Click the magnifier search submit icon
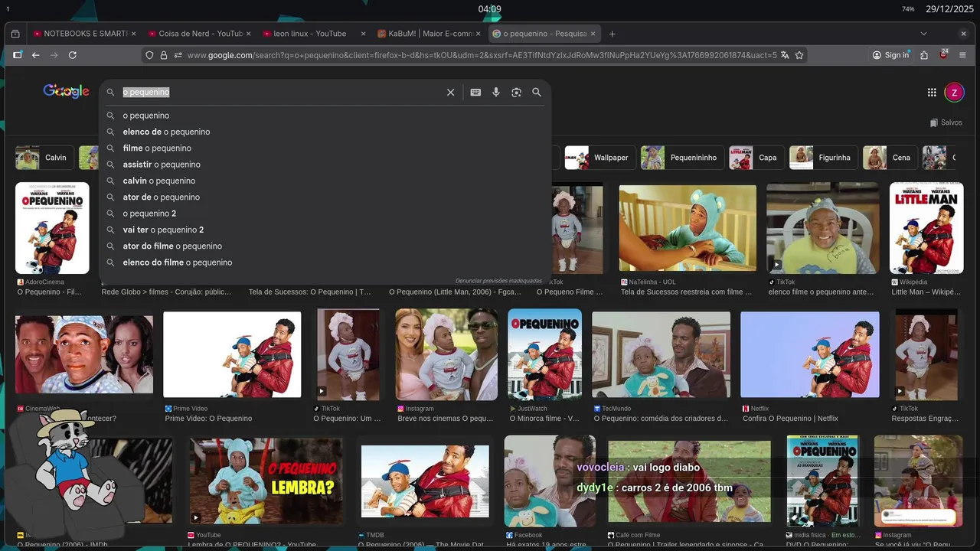980x551 pixels. (x=537, y=92)
